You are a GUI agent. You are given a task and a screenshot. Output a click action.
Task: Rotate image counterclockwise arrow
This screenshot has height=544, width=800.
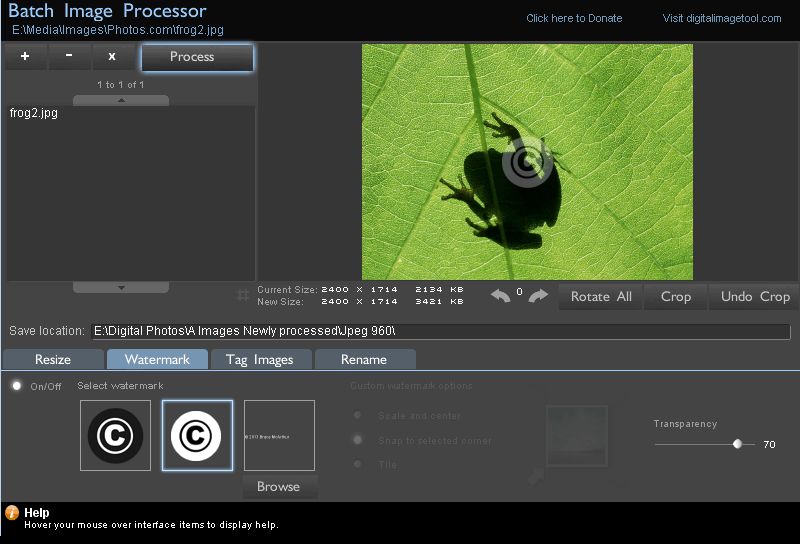pyautogui.click(x=501, y=295)
